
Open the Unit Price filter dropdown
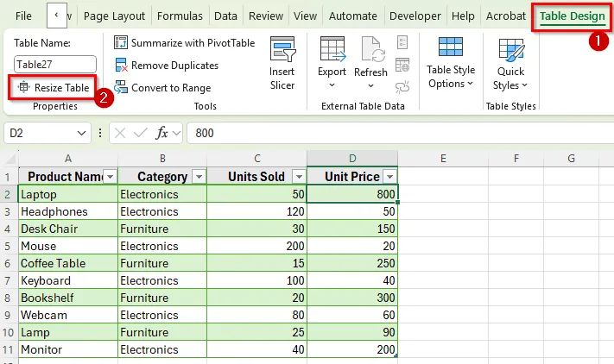tap(390, 177)
